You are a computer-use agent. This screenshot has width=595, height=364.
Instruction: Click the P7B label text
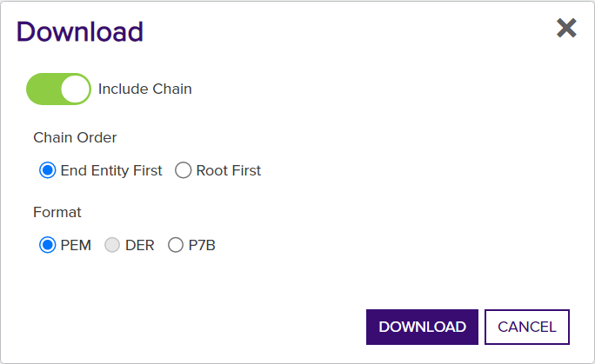202,245
